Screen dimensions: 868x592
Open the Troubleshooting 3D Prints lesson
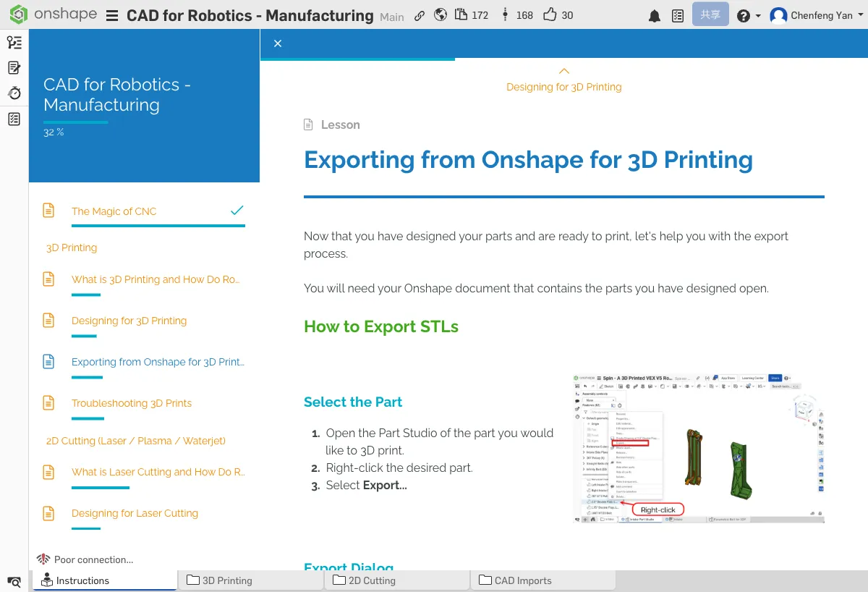click(x=132, y=403)
